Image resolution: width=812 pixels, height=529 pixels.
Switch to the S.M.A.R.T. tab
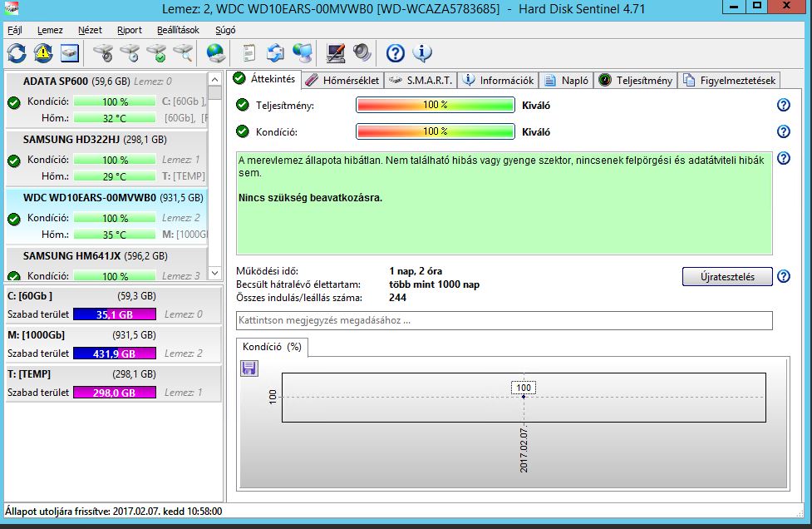[421, 81]
